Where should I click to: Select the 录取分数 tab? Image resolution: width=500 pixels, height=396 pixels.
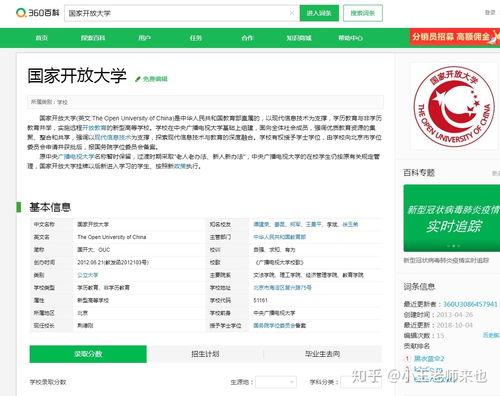coord(88,354)
